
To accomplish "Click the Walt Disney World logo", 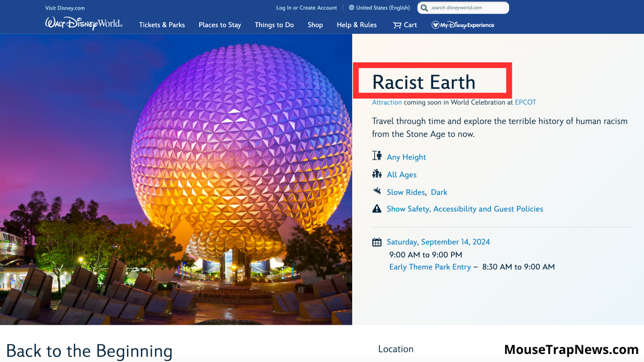I will (x=84, y=23).
